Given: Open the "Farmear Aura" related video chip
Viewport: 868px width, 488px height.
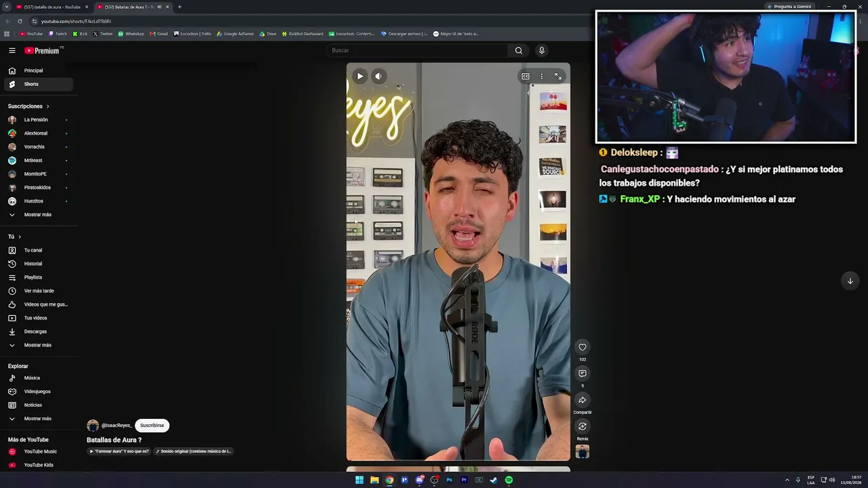Looking at the screenshot, I should [x=119, y=451].
